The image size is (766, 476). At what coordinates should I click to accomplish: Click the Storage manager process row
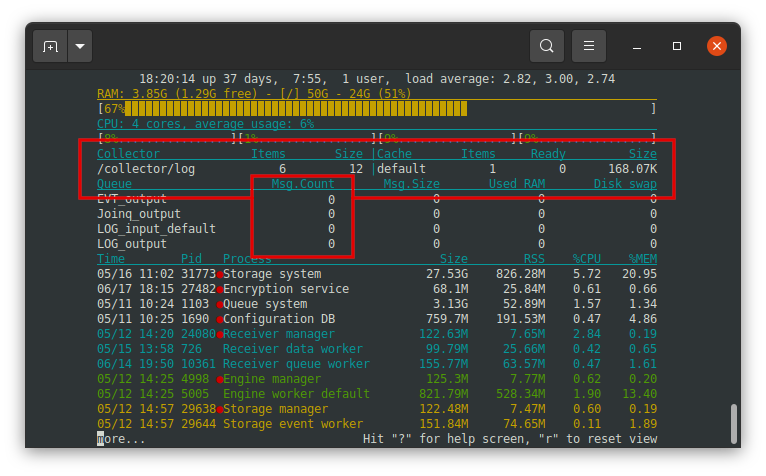click(x=377, y=409)
